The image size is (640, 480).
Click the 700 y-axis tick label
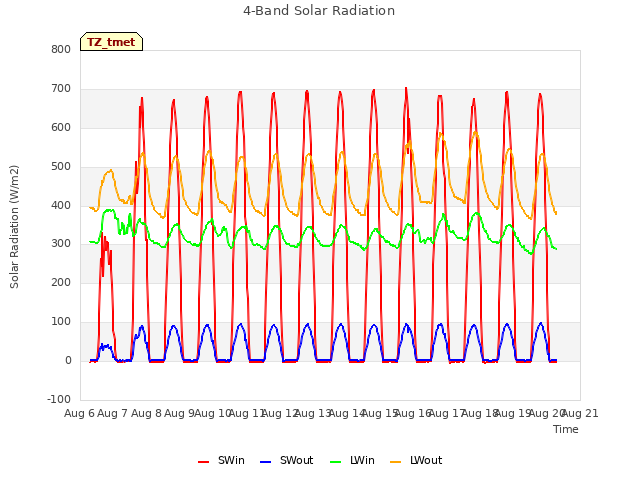coord(61,89)
